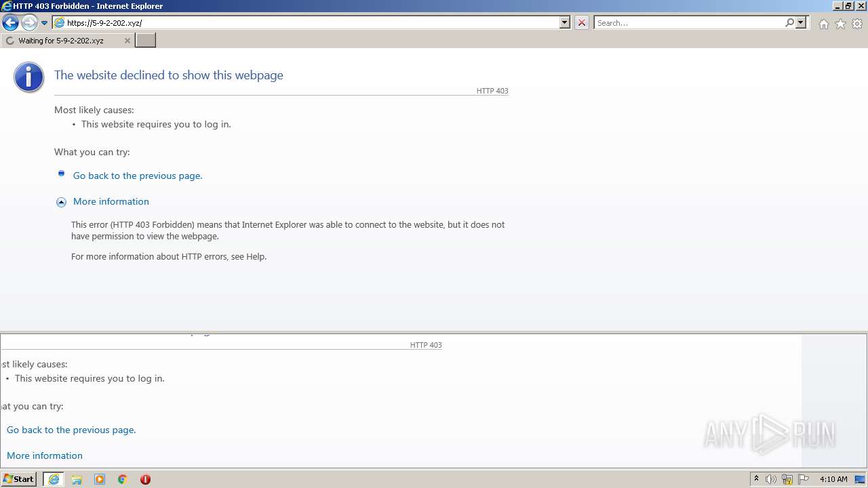This screenshot has height=488, width=868.
Task: Expand the address bar autocomplete dropdown
Action: [x=565, y=22]
